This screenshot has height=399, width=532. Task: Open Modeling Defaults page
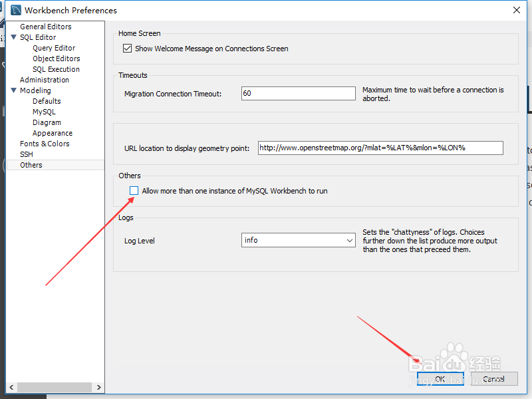47,101
